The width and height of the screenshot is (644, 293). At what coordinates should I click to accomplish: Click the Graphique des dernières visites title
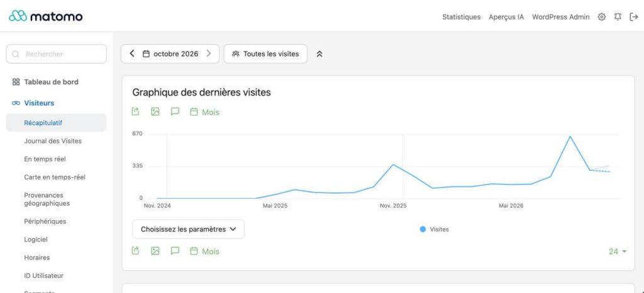click(201, 92)
